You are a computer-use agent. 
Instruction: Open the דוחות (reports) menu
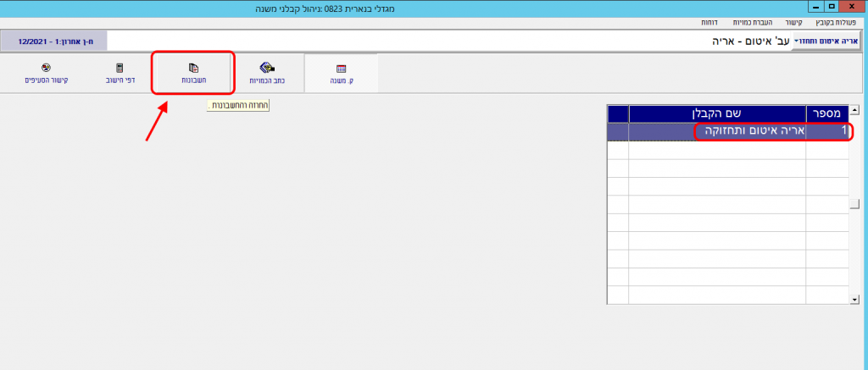tap(710, 22)
